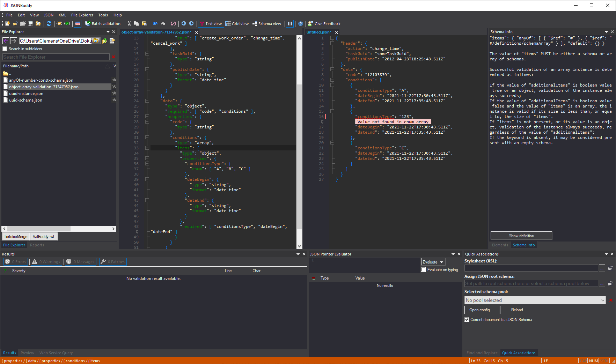This screenshot has width=616, height=364.
Task: Focus the Search File Explorer field
Action: click(56, 57)
